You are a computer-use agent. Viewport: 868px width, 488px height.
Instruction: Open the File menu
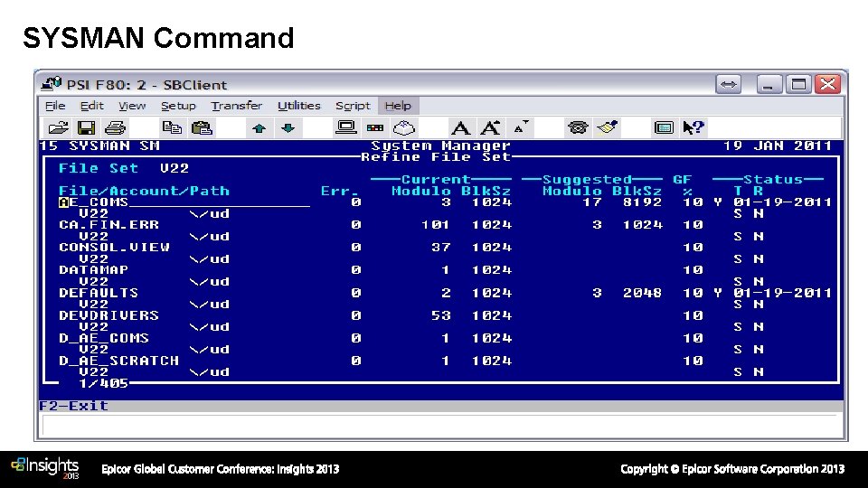pos(55,105)
